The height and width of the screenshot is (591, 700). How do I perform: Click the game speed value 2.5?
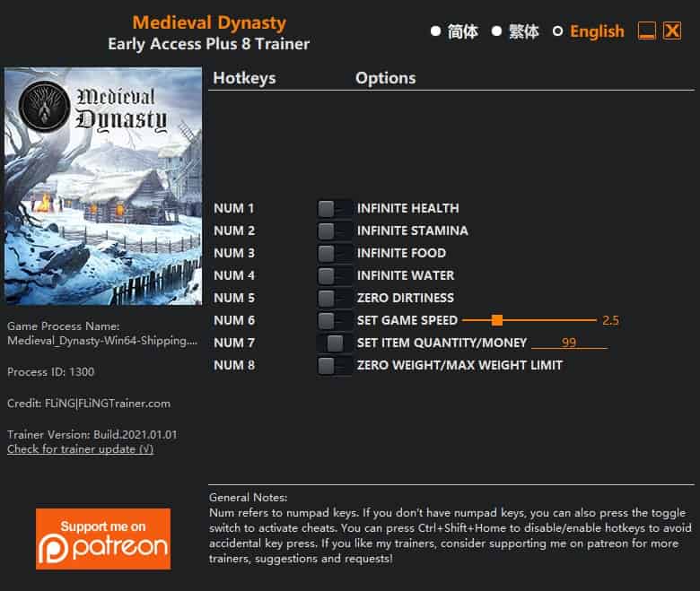coord(610,320)
